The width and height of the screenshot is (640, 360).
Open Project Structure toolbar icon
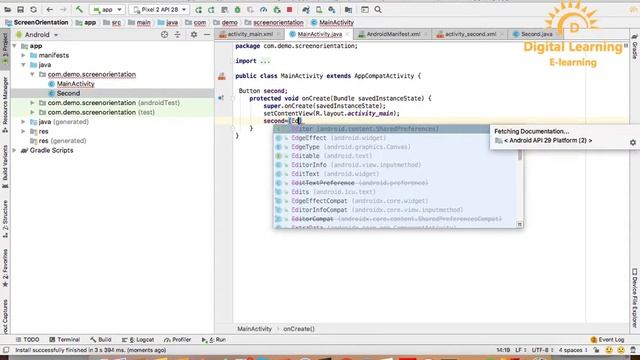(x=348, y=9)
